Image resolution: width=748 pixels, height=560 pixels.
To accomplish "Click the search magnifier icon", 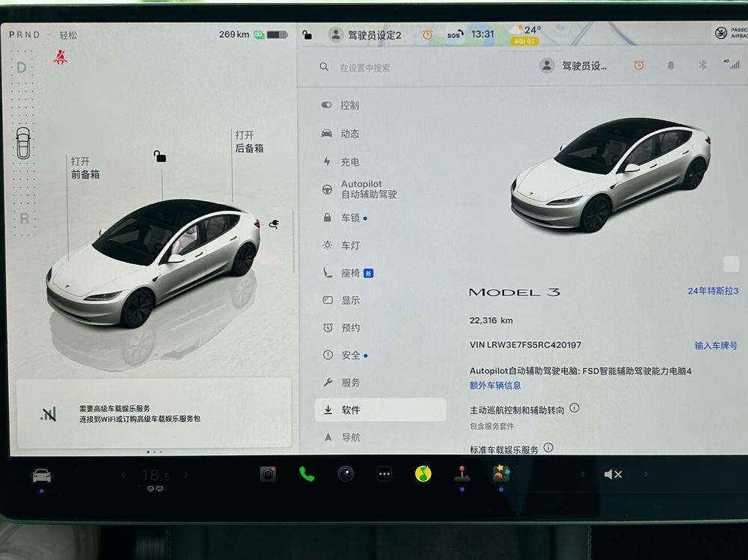I will coord(324,67).
